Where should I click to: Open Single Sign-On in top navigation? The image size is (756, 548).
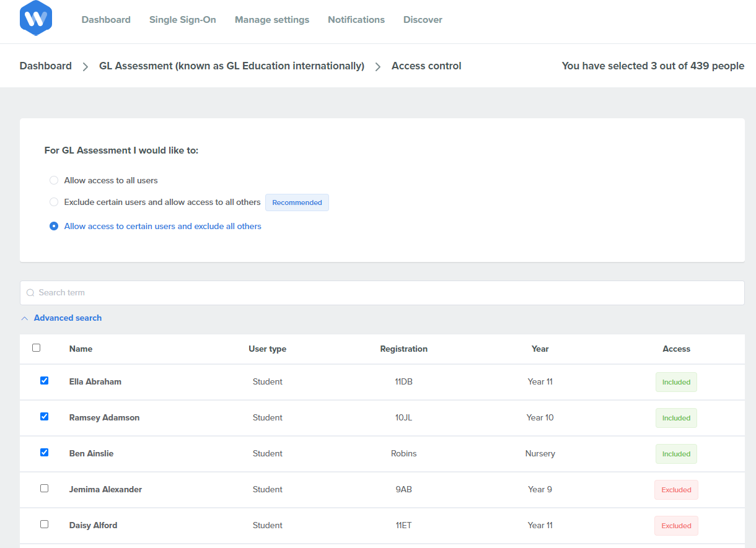[183, 20]
